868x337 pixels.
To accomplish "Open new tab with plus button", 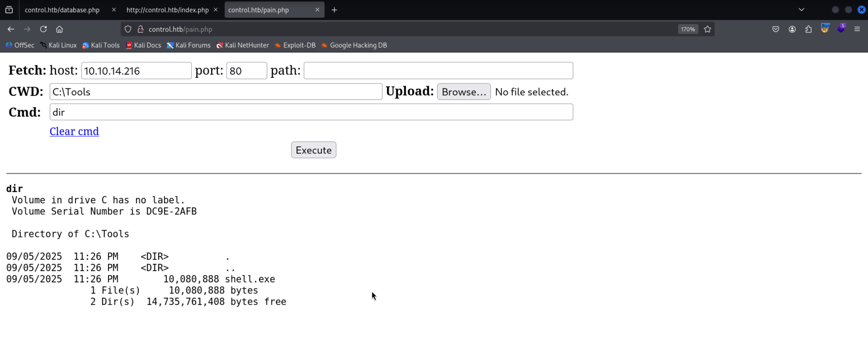I will 334,10.
